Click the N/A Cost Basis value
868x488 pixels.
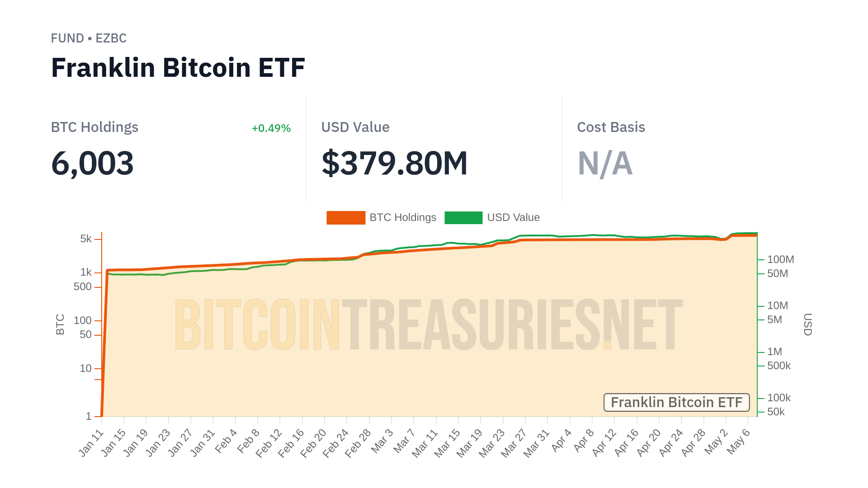pyautogui.click(x=605, y=163)
